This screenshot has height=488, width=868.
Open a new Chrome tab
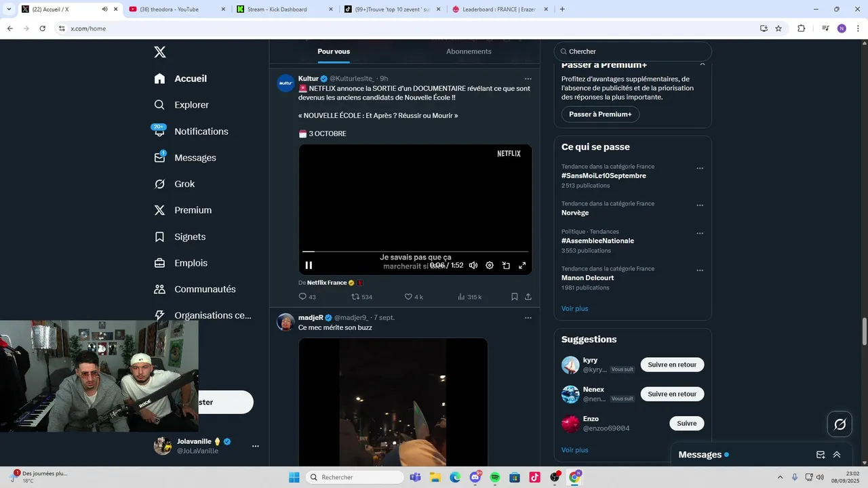click(x=562, y=9)
